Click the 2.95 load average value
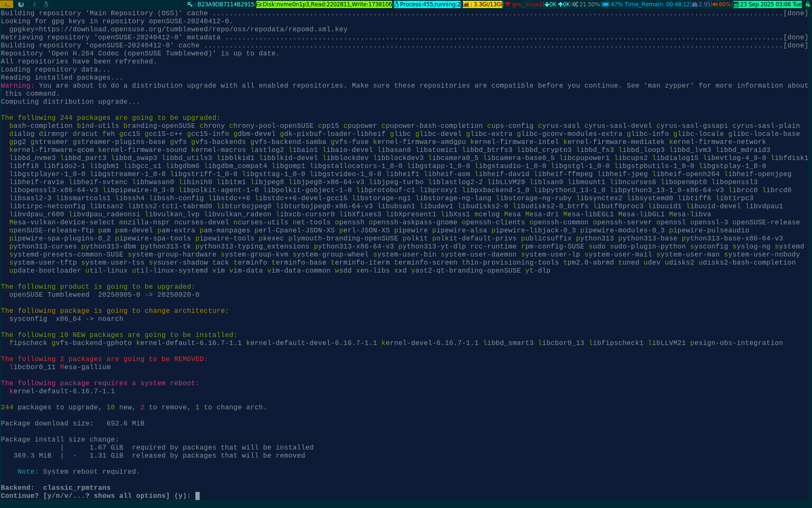The height and width of the screenshot is (508, 812). click(x=705, y=4)
